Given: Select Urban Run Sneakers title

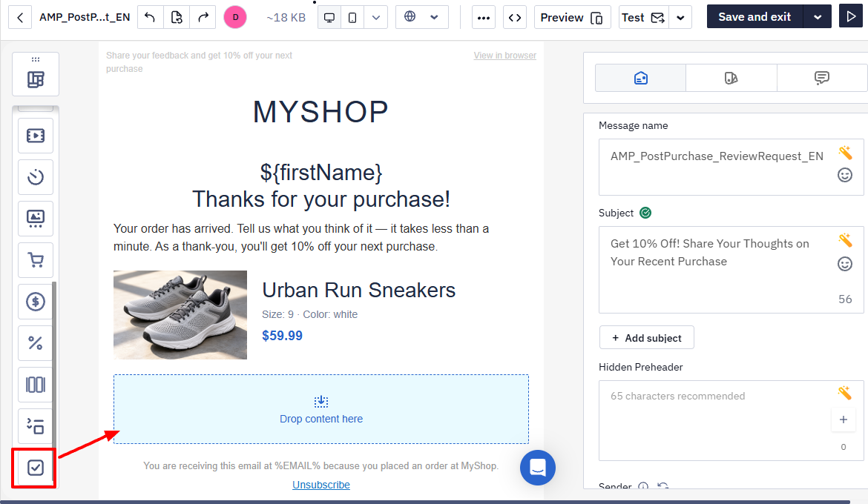Looking at the screenshot, I should click(359, 290).
